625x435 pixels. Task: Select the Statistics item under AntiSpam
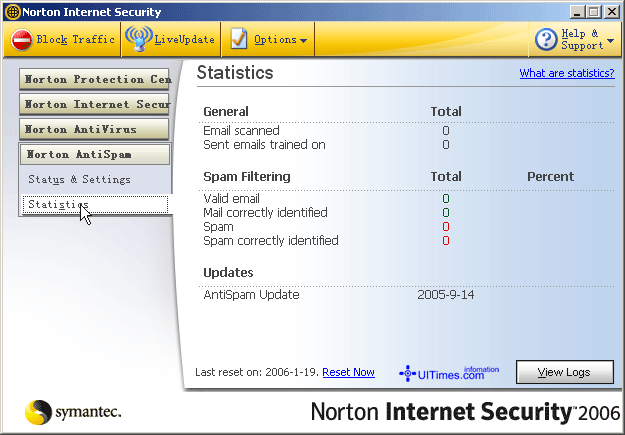click(x=95, y=205)
